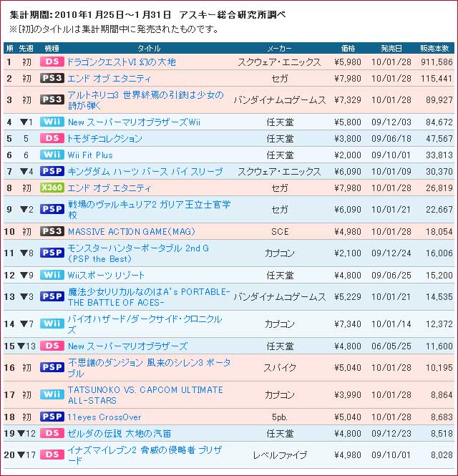Click the DS badge beside イナズマイレブン2
Image resolution: width=458 pixels, height=476 pixels.
[x=52, y=455]
